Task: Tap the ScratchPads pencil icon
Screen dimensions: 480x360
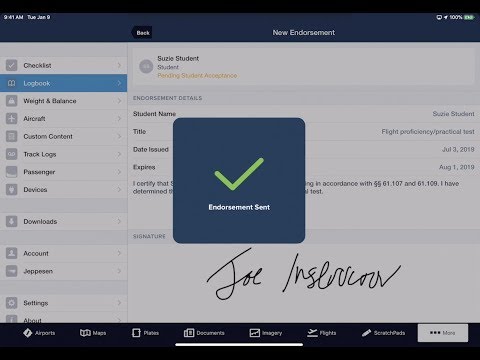Action: point(366,333)
